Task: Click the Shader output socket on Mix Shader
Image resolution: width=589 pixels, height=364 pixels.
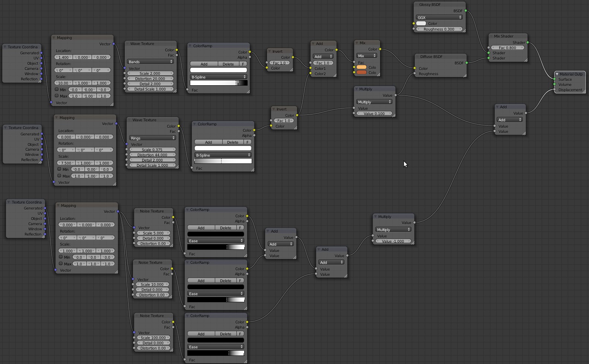Action: (x=528, y=42)
